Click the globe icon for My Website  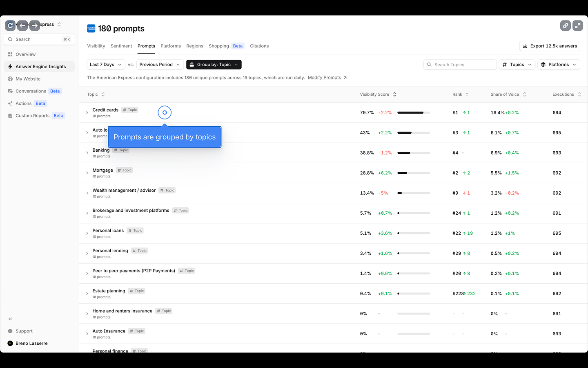[10, 79]
